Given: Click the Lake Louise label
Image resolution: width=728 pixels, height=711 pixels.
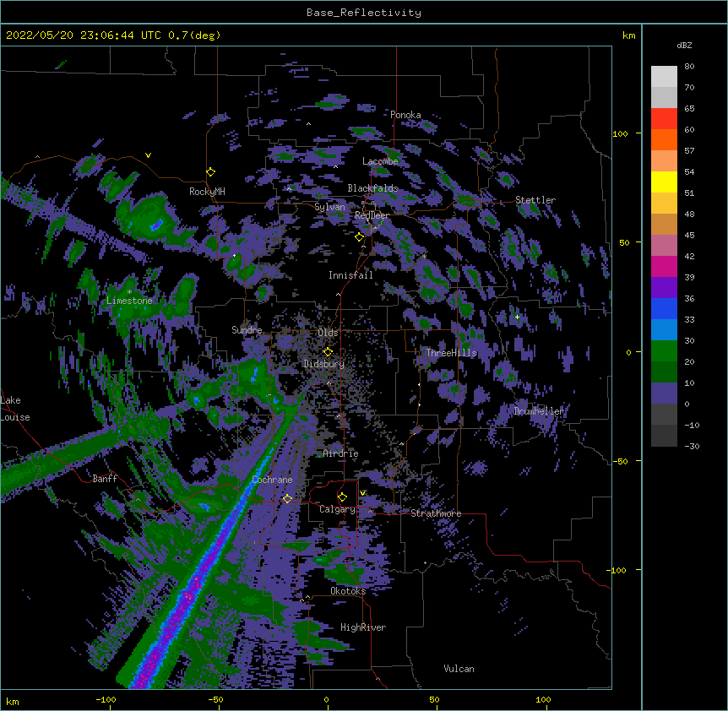Looking at the screenshot, I should (15, 409).
